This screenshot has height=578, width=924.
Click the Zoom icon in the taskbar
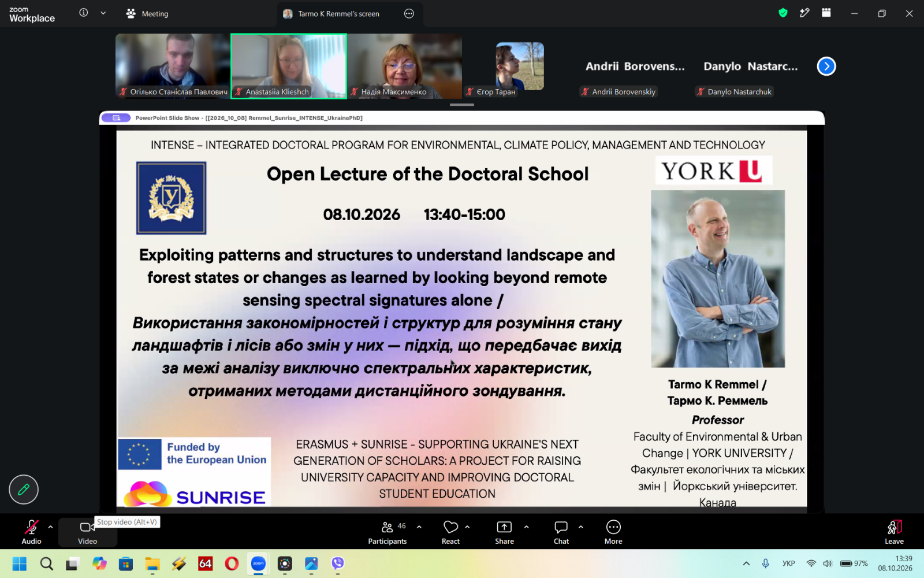[258, 564]
